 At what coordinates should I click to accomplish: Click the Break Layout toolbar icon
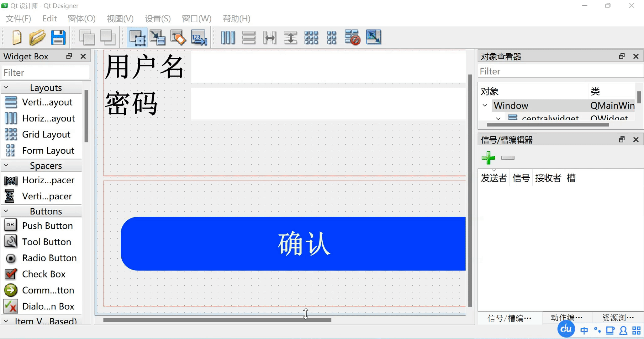(x=352, y=38)
